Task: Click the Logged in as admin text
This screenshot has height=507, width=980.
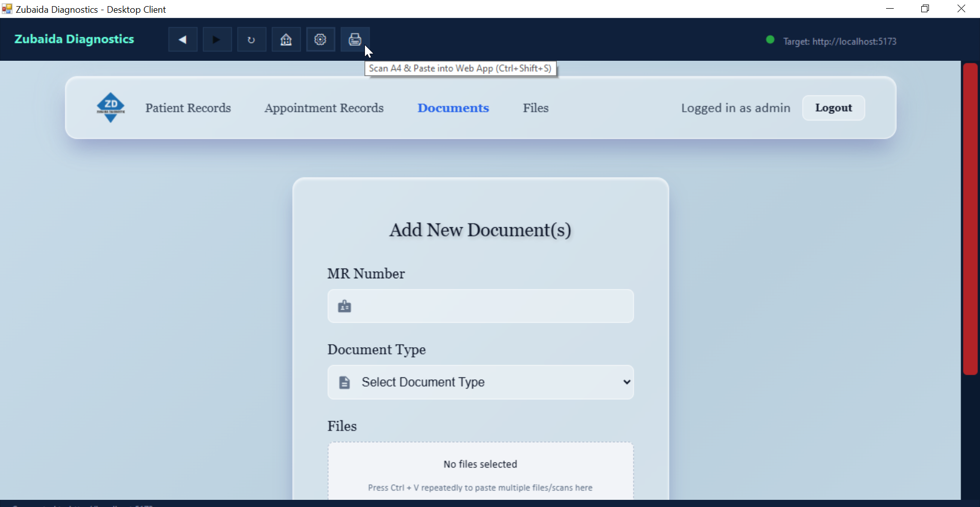Action: click(x=736, y=108)
